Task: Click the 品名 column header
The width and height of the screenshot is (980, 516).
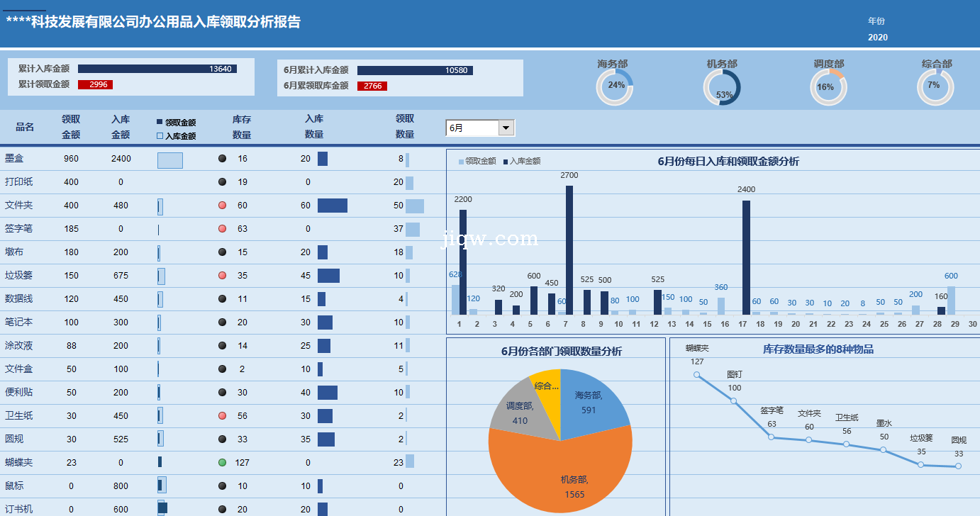Action: pos(25,127)
